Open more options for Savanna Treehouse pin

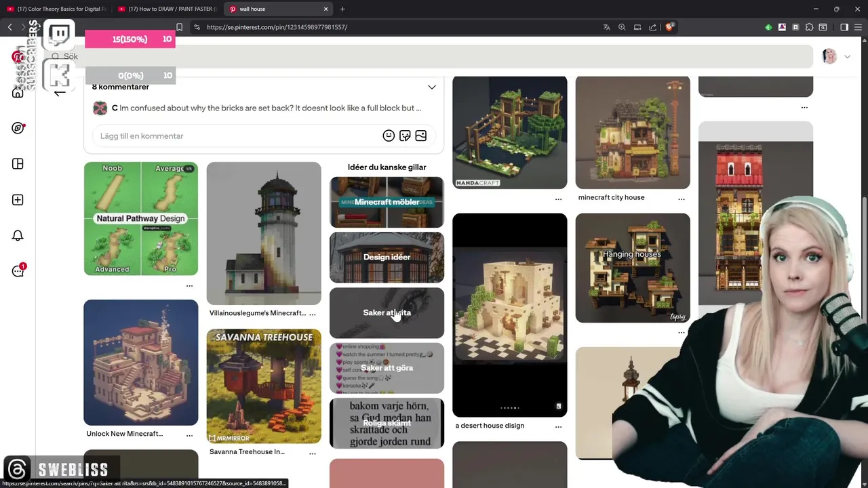(312, 452)
